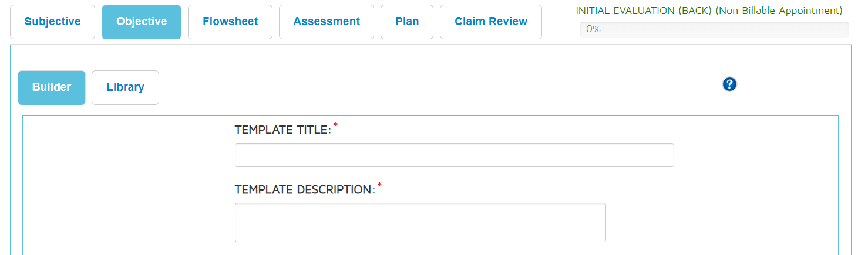Select the Builder sub-tab
Viewport: 868px width, 255px height.
[x=52, y=87]
